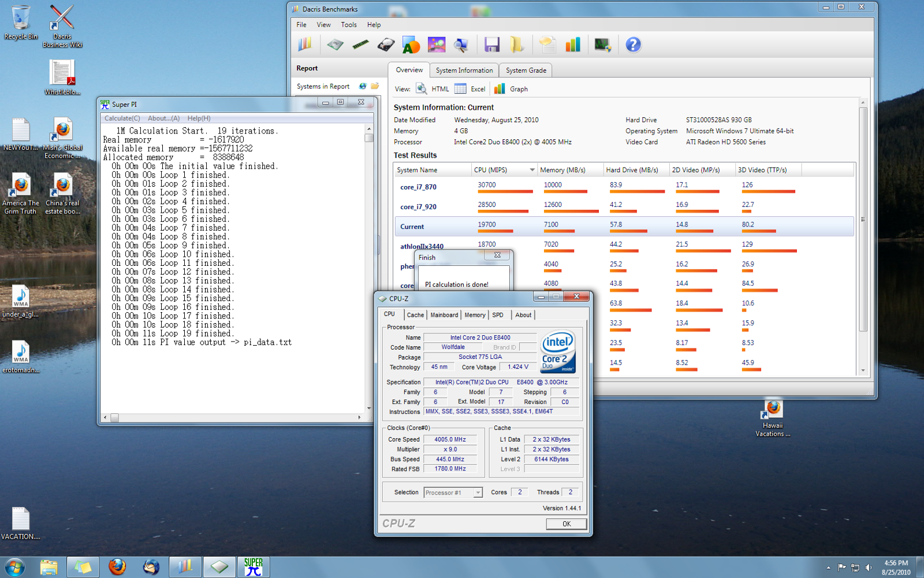Screen dimensions: 924x578
Task: Switch view to Excel
Action: point(470,88)
